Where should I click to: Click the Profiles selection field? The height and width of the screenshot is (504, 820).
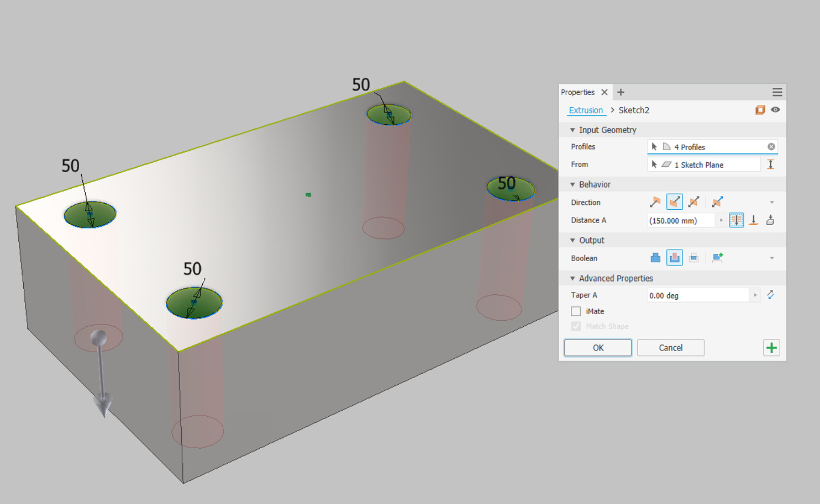(x=712, y=147)
